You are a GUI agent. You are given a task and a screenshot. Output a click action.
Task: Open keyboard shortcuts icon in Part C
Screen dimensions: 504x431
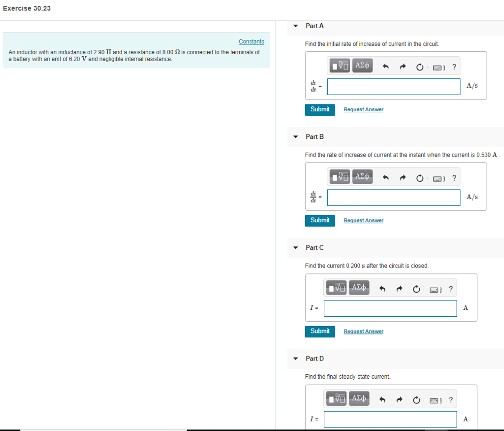[x=435, y=290]
